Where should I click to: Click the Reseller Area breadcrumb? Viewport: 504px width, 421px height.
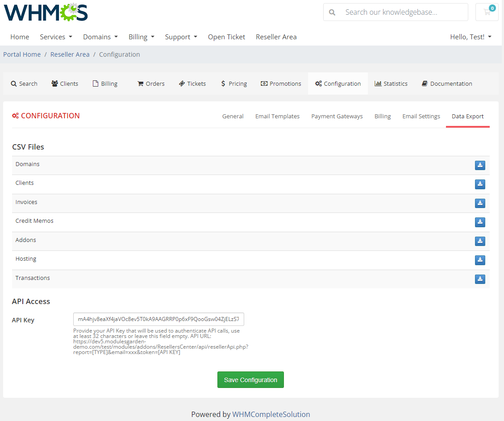70,54
